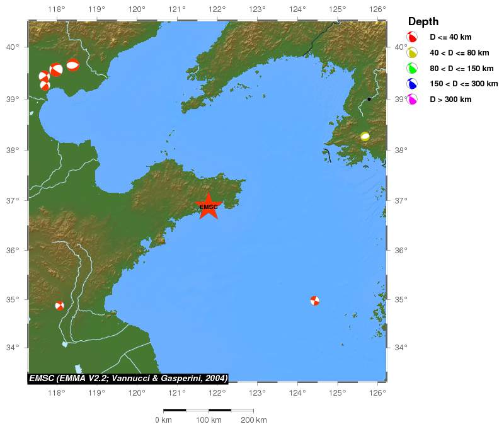Click the "200 km" scale bar label

coord(253,420)
